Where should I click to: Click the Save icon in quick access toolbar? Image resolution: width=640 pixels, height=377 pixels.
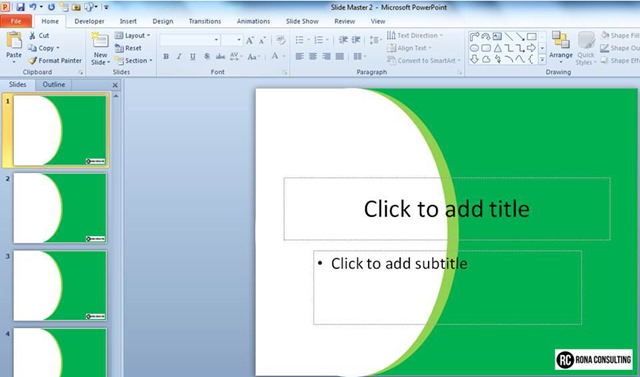click(20, 7)
